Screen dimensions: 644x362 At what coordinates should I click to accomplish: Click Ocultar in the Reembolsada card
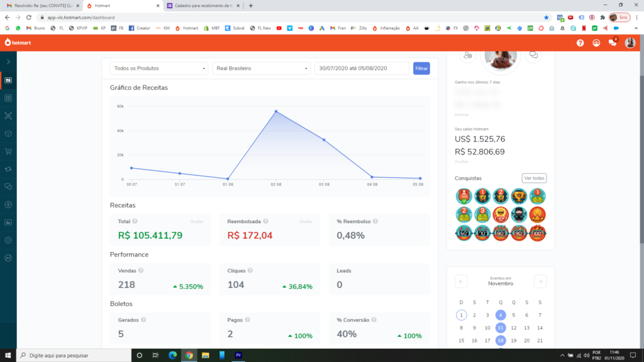[x=306, y=222]
